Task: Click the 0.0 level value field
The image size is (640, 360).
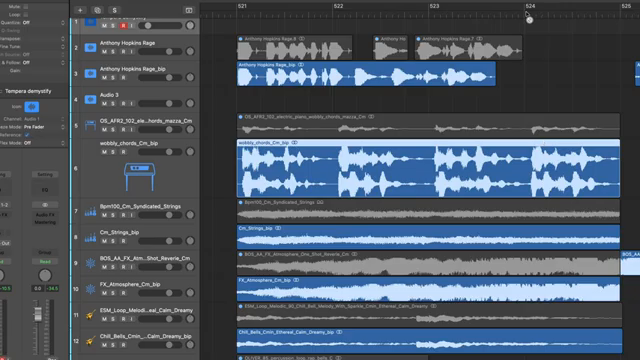Action: [38, 289]
